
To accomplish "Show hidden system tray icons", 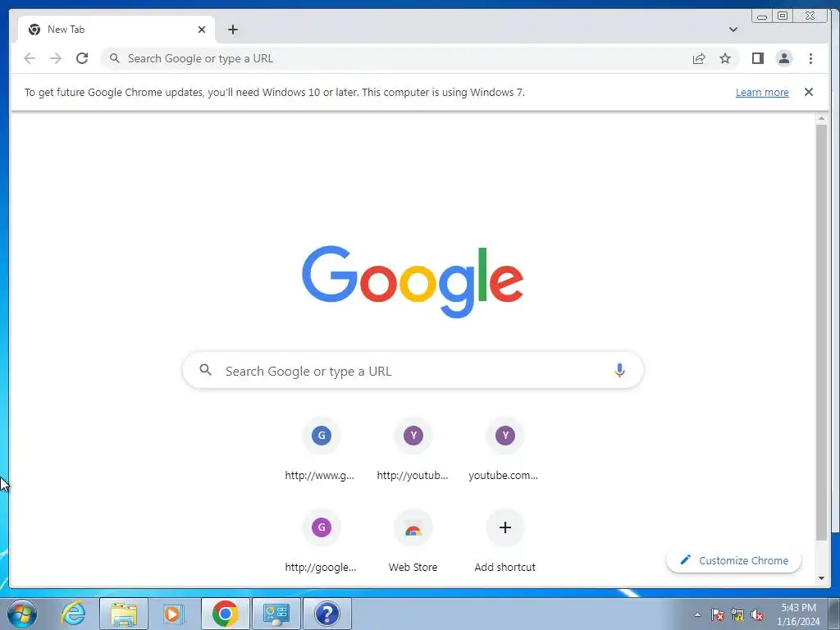I will 697,614.
